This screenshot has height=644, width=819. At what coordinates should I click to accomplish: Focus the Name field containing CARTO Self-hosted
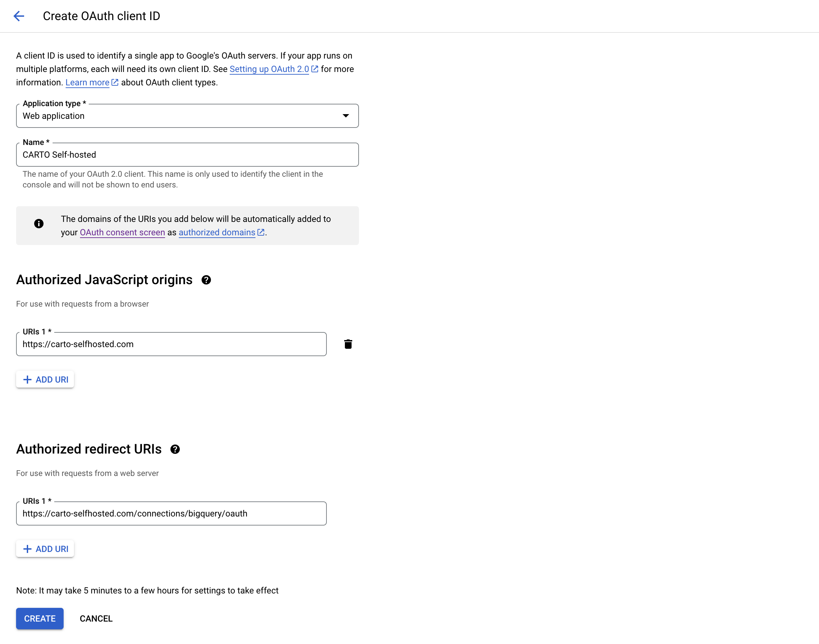click(187, 155)
